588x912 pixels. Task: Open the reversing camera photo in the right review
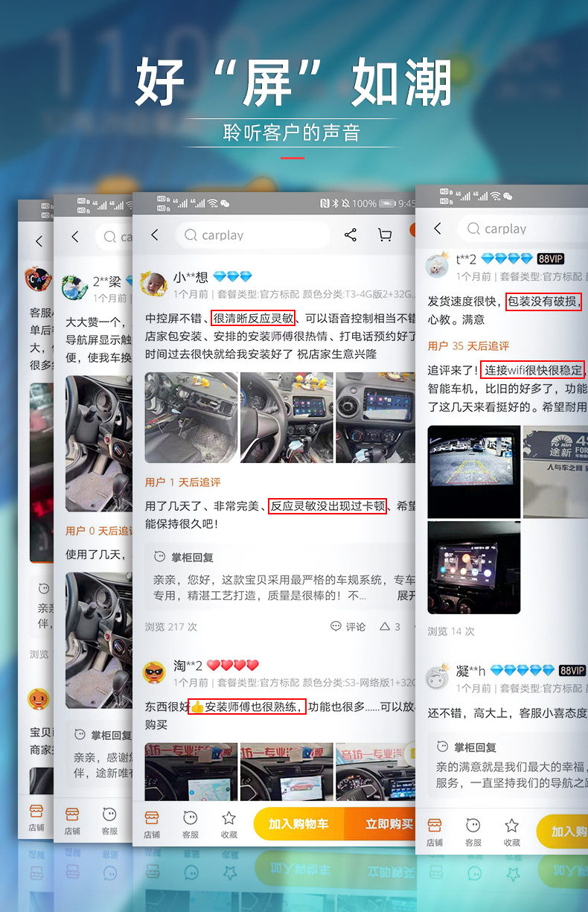click(474, 472)
